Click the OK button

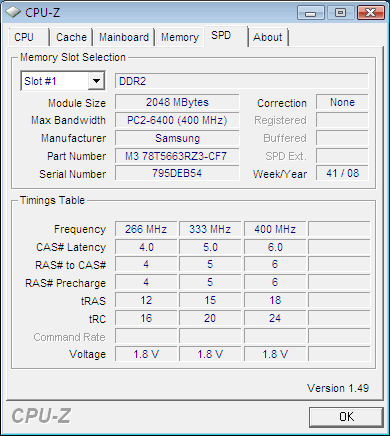click(x=346, y=417)
